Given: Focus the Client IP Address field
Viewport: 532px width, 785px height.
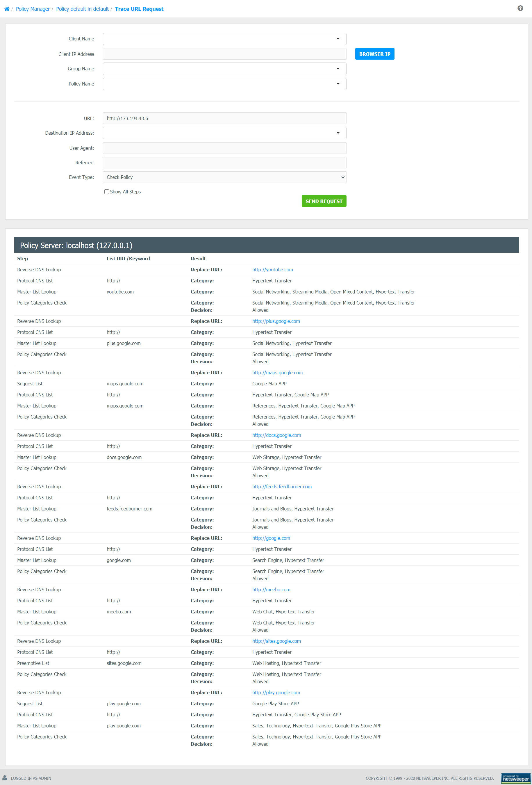Looking at the screenshot, I should point(224,54).
